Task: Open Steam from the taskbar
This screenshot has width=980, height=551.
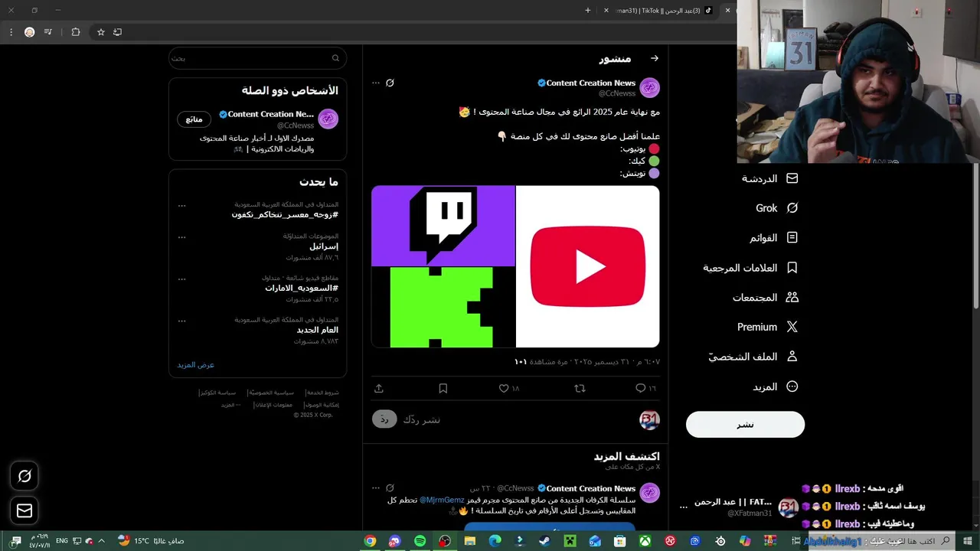Action: click(x=544, y=541)
